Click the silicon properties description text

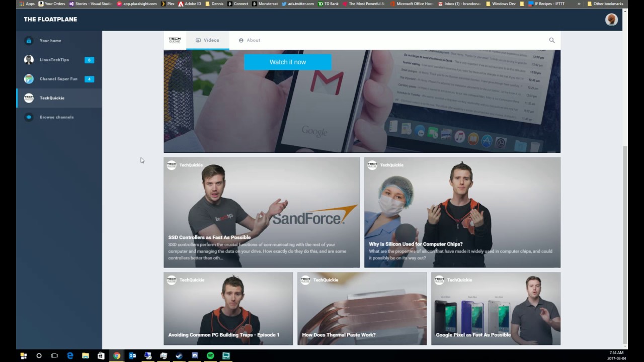(460, 255)
